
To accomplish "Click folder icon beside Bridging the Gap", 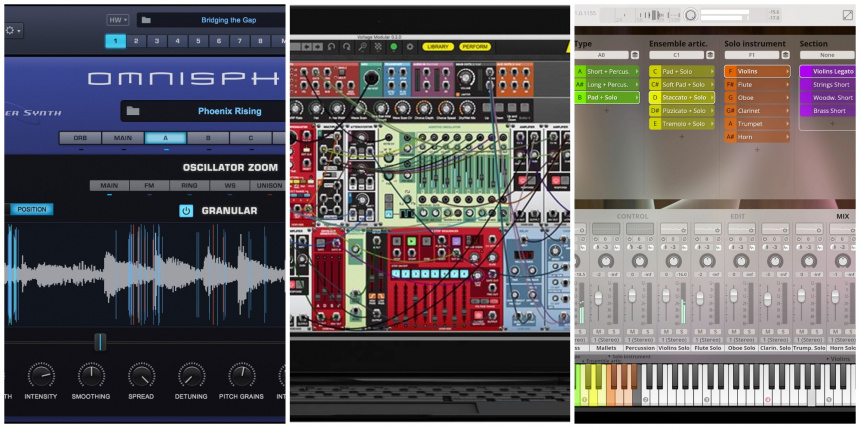I will tap(146, 20).
